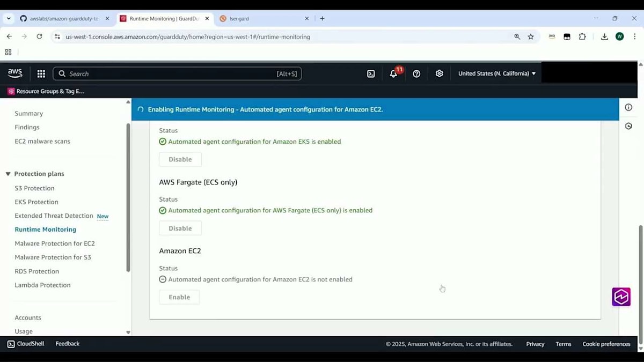
Task: Open the help question mark menu
Action: click(x=416, y=73)
